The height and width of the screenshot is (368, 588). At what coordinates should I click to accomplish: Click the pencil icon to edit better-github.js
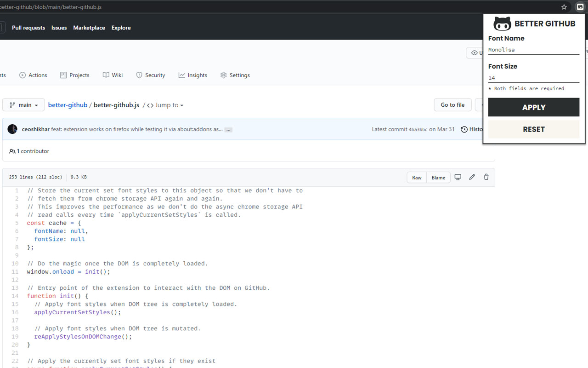(472, 177)
